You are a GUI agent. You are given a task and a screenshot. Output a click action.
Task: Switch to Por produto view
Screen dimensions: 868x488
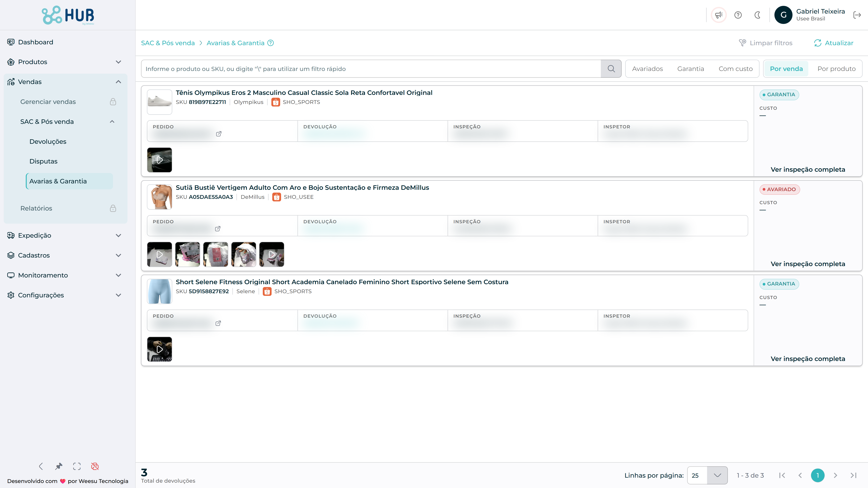tap(836, 69)
